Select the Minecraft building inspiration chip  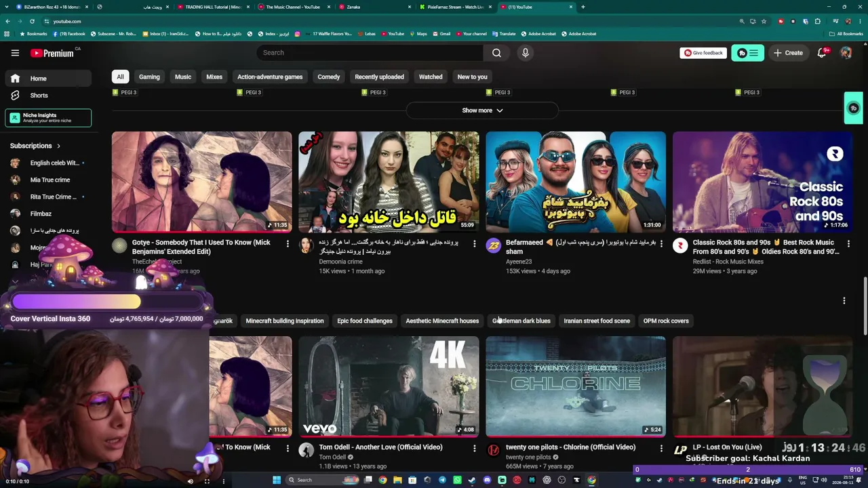(285, 321)
